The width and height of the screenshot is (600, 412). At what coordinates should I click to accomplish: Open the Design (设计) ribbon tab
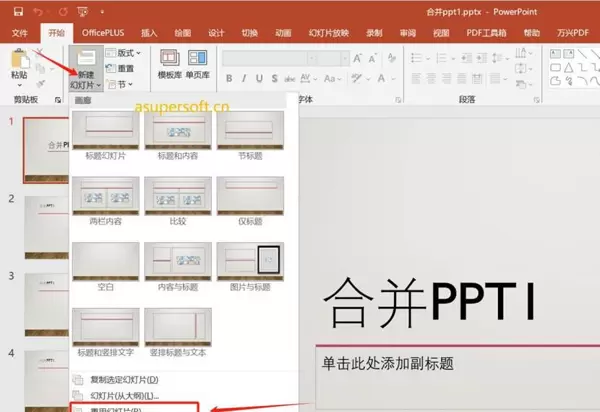[x=216, y=32]
